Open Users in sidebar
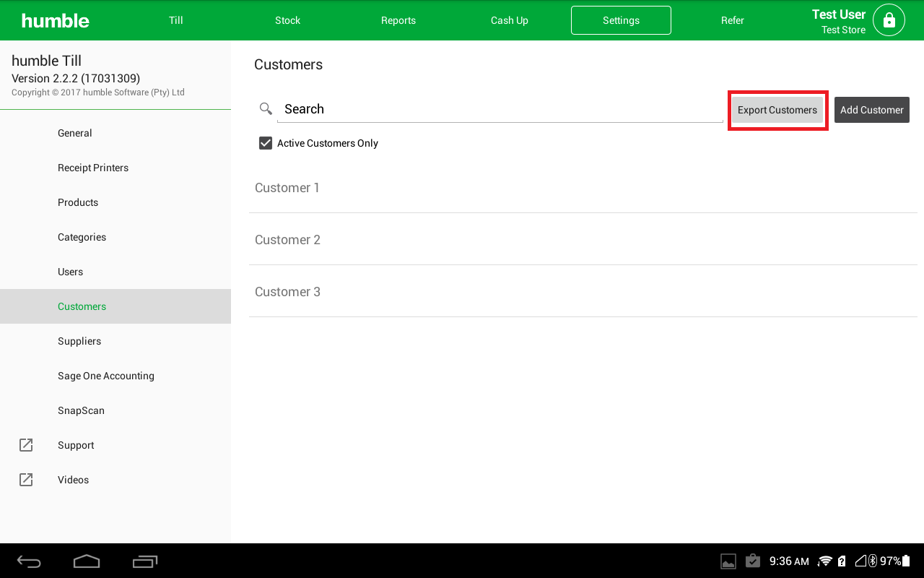 pos(115,272)
